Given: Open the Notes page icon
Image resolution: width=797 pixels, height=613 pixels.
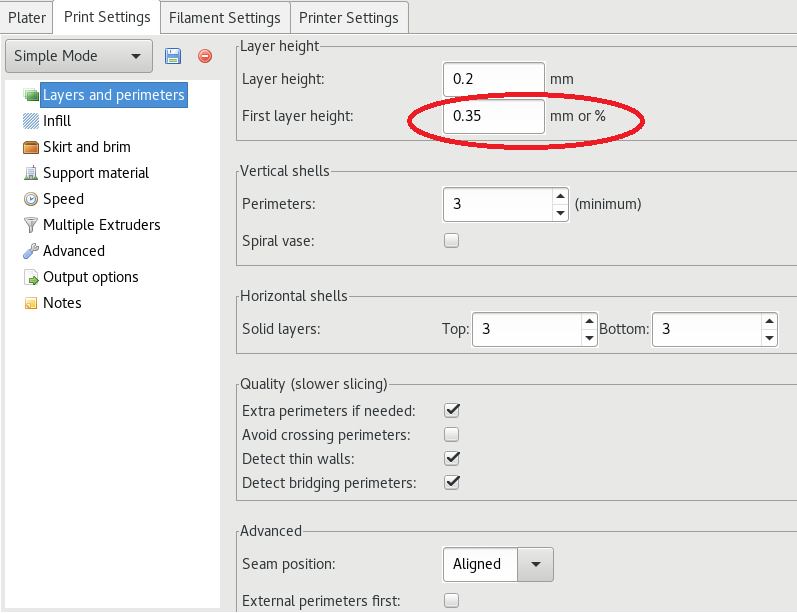Looking at the screenshot, I should (x=31, y=303).
